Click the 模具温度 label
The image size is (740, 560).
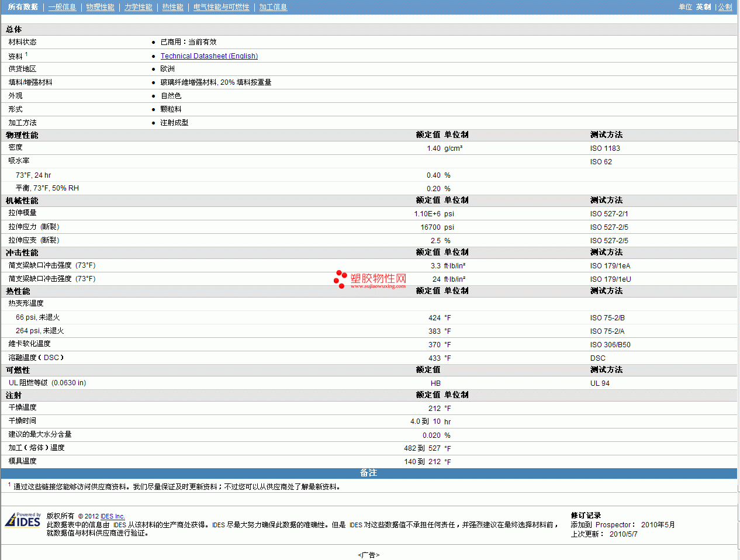click(x=22, y=461)
